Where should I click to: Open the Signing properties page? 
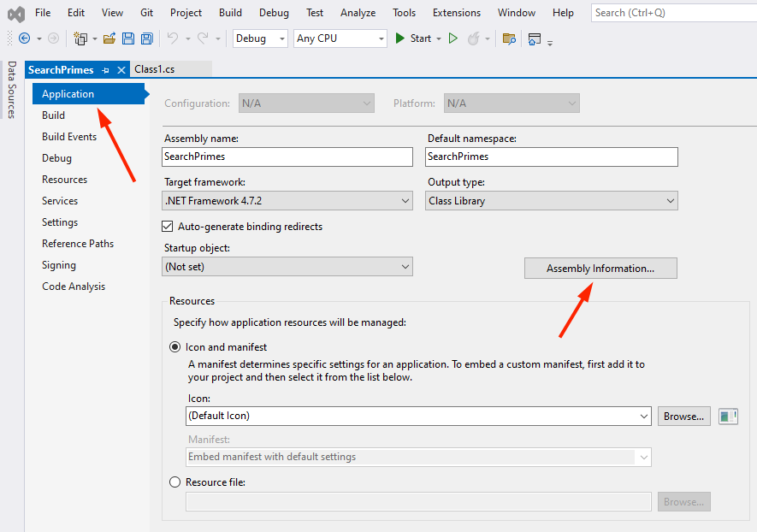(x=59, y=265)
